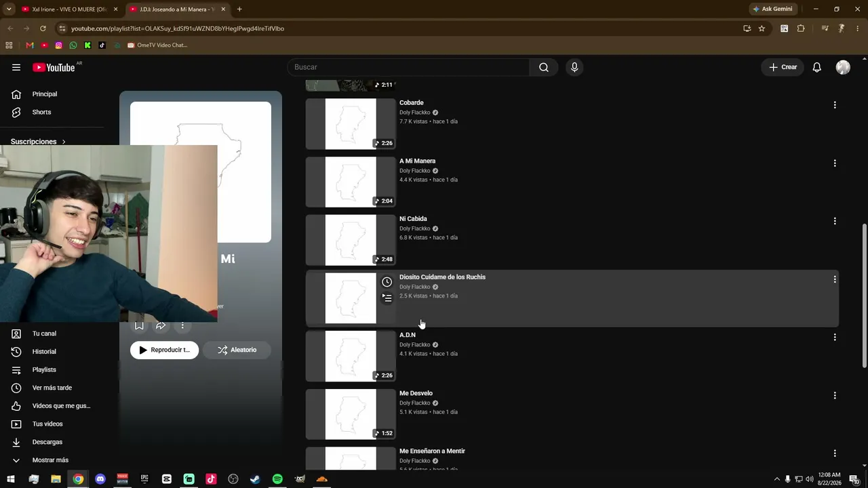Switch to the Xxl Irione VIVE O MUERE tab

pyautogui.click(x=70, y=9)
